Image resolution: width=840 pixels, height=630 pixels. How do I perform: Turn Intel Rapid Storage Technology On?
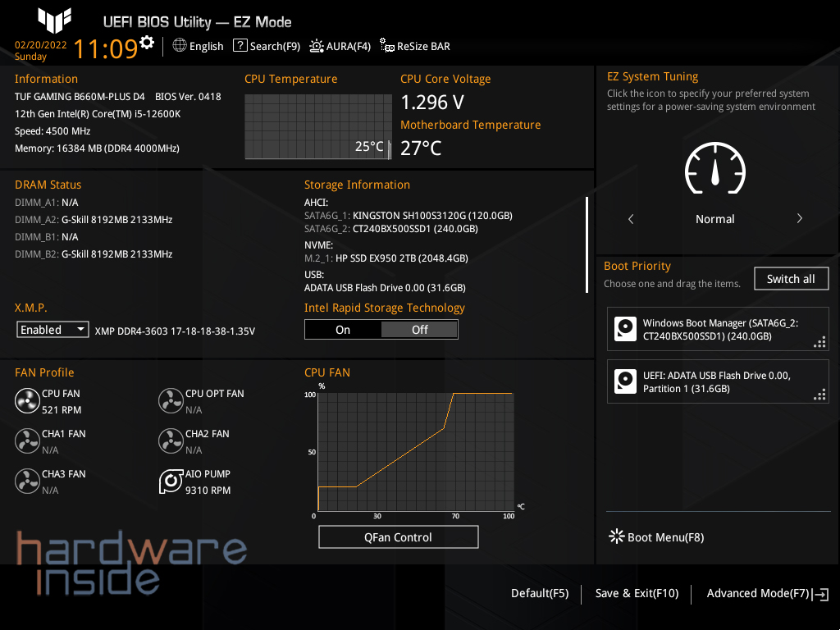point(343,330)
